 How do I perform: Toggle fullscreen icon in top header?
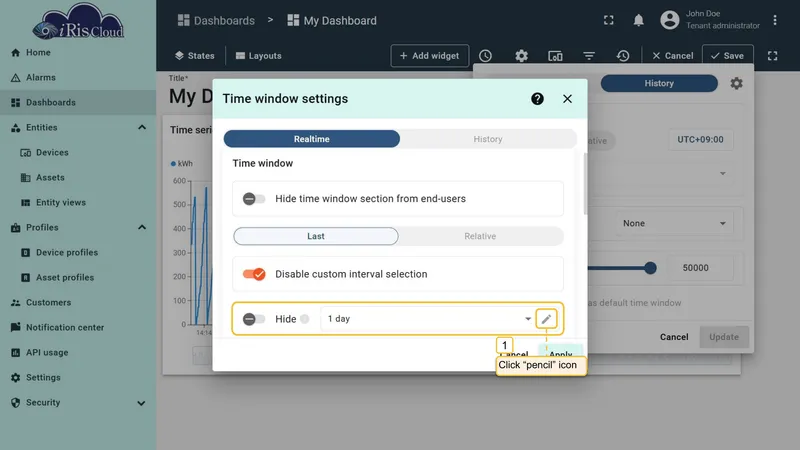(x=609, y=20)
